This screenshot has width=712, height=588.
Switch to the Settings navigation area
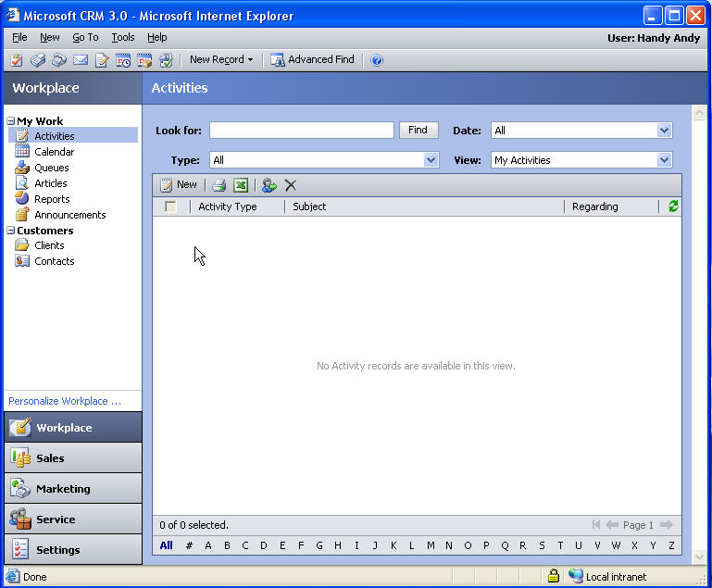(x=73, y=549)
